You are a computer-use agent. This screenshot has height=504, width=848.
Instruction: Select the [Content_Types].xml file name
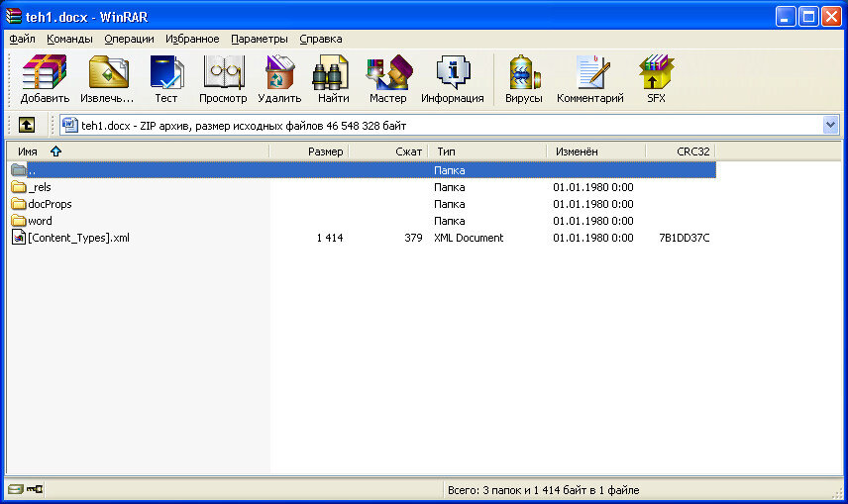[78, 238]
